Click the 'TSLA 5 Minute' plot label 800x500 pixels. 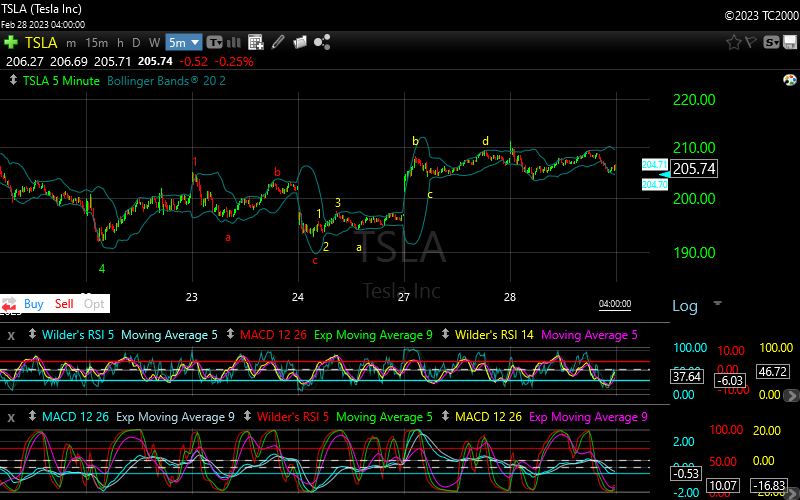pos(61,81)
